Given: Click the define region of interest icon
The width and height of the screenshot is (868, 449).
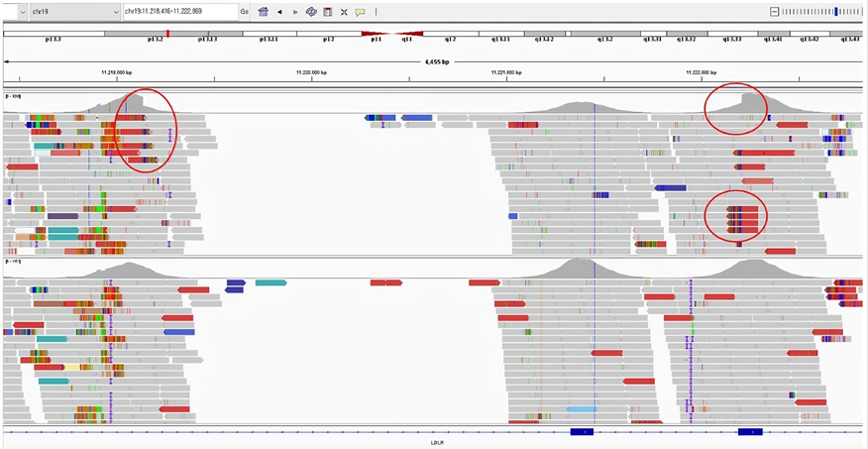Looking at the screenshot, I should click(x=327, y=12).
